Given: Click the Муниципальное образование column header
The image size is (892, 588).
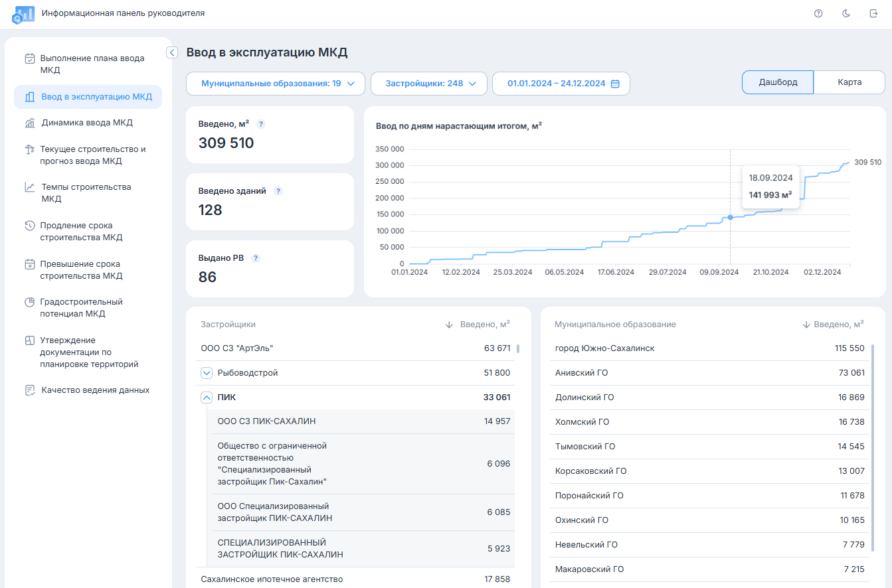Looking at the screenshot, I should pos(615,325).
